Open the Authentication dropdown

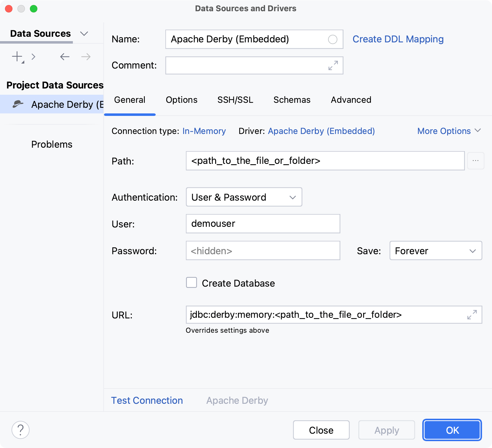pos(244,197)
